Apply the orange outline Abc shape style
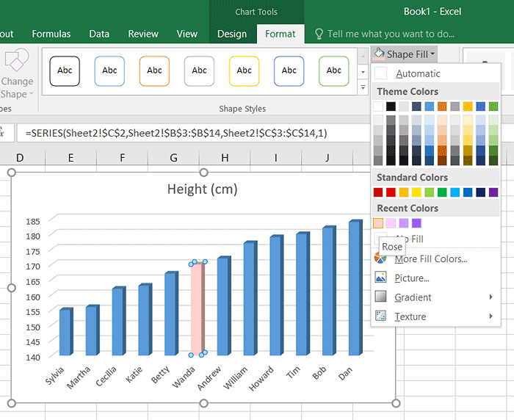 pos(154,70)
